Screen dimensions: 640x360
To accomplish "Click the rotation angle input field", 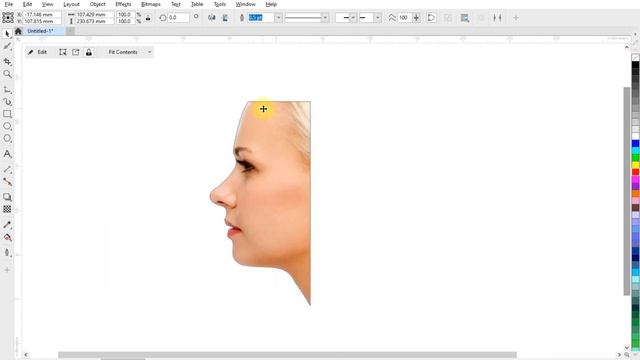I will [x=178, y=18].
